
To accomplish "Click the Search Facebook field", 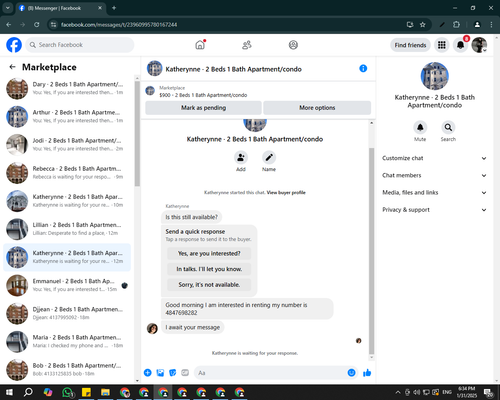I will coord(80,45).
